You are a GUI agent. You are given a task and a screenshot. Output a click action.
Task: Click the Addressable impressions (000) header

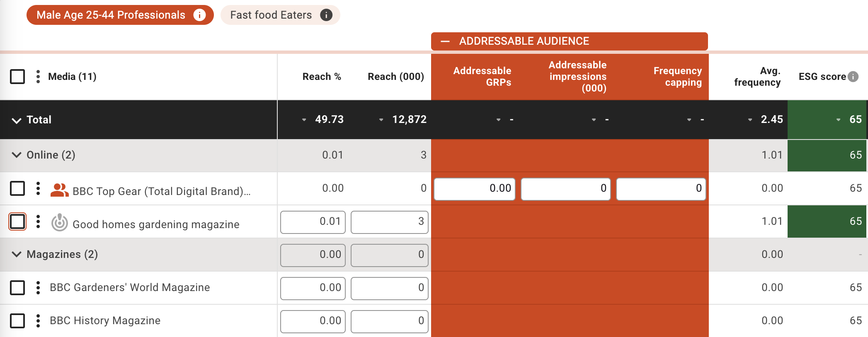(x=578, y=77)
